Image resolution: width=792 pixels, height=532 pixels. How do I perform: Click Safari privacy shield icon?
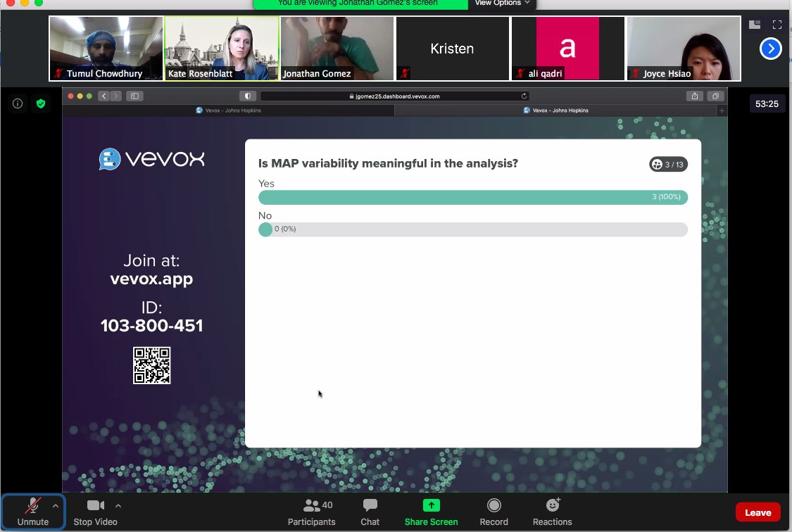coord(248,96)
